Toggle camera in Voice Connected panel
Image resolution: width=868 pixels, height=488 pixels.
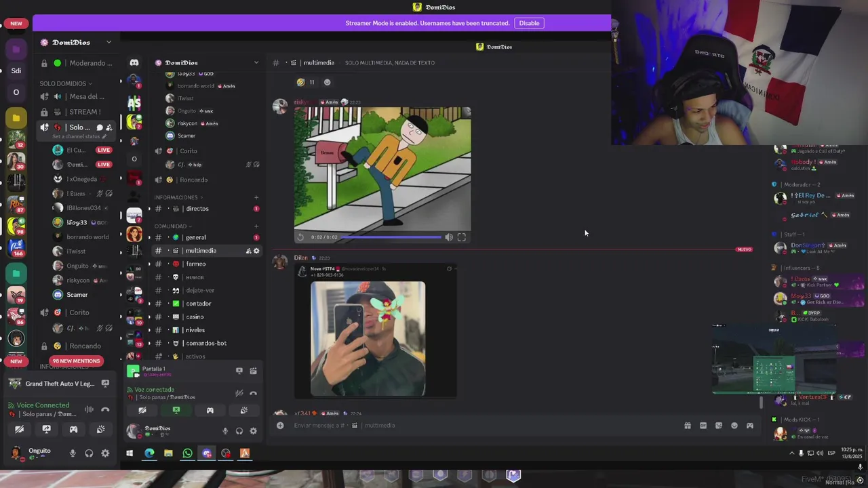coord(19,429)
